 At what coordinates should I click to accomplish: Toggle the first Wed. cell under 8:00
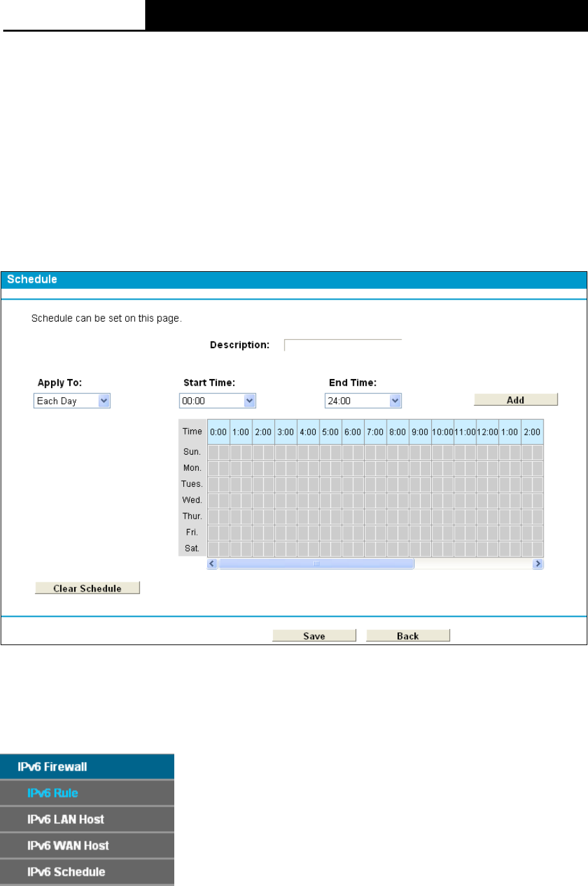[392, 500]
